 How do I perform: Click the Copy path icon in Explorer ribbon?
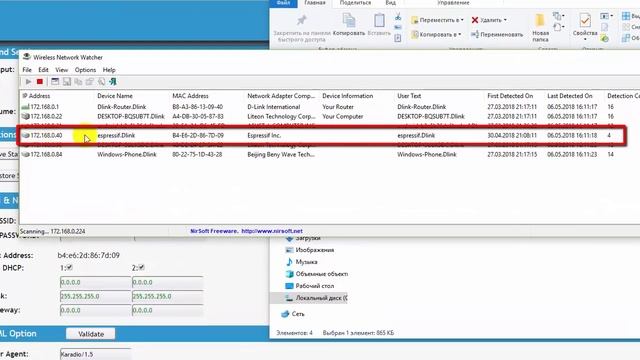click(398, 27)
